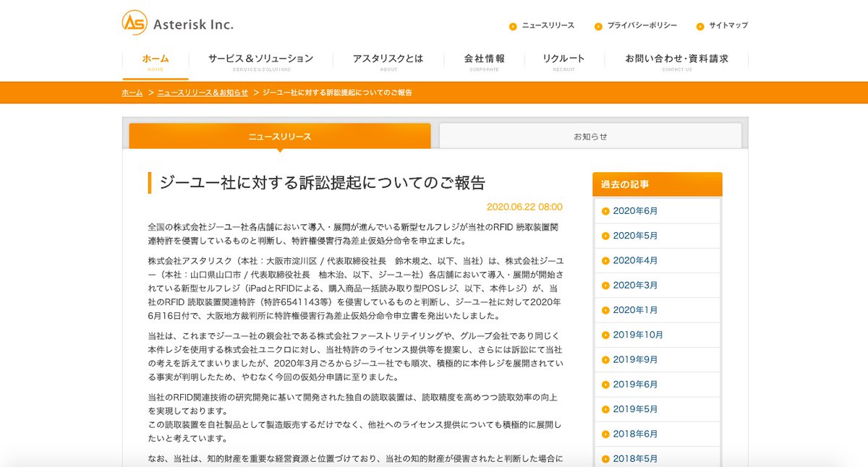
Task: Click arrow icon next to 2018年6月
Action: click(x=605, y=434)
